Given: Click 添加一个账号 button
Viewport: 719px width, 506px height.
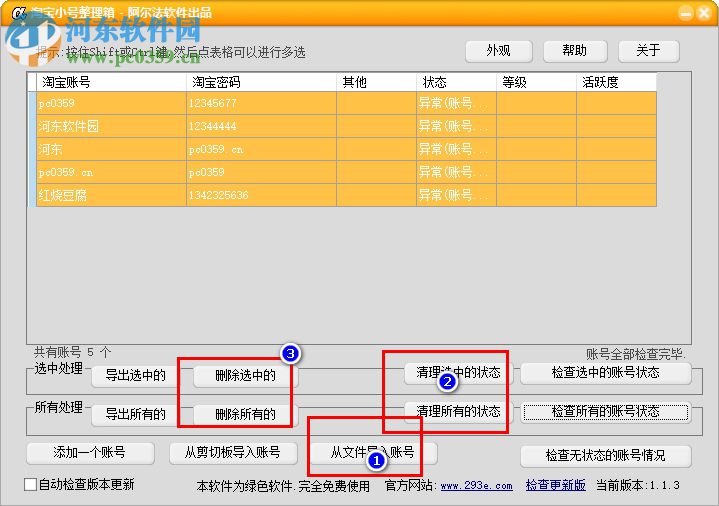Looking at the screenshot, I should click(x=90, y=453).
